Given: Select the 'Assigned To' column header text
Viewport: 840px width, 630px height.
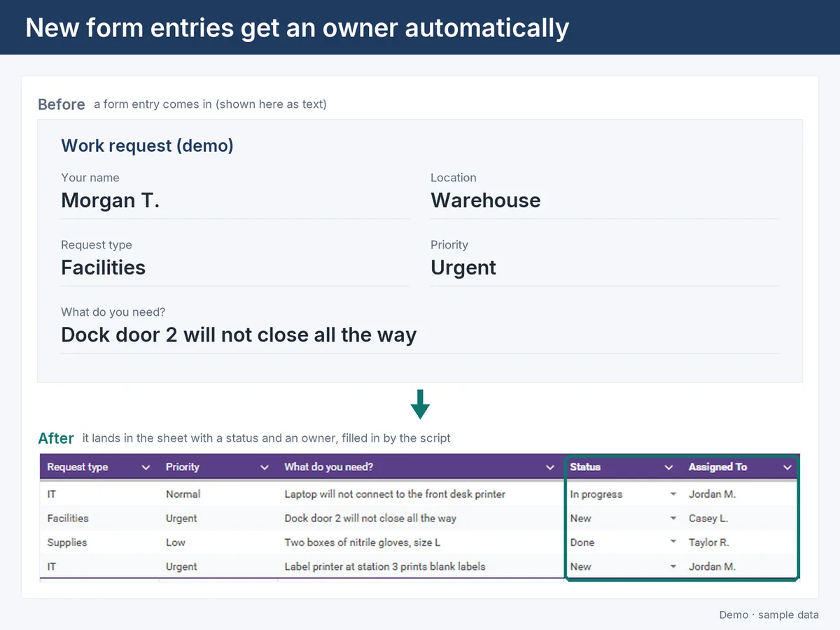Looking at the screenshot, I should (717, 467).
